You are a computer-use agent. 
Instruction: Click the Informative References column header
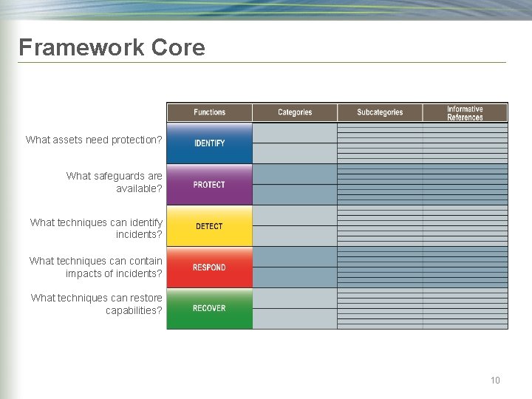click(x=465, y=112)
